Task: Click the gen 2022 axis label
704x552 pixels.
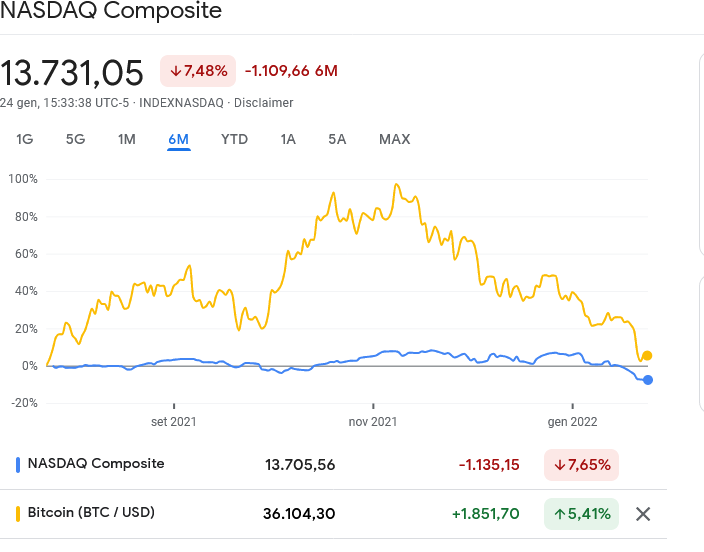Action: pyautogui.click(x=572, y=422)
